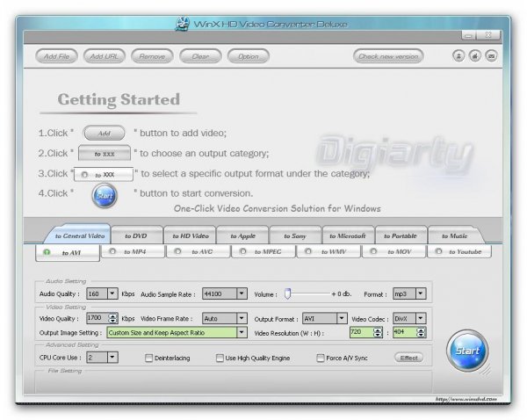Open the CPU Core Use dropdown
This screenshot has height=420, width=527.
(112, 357)
